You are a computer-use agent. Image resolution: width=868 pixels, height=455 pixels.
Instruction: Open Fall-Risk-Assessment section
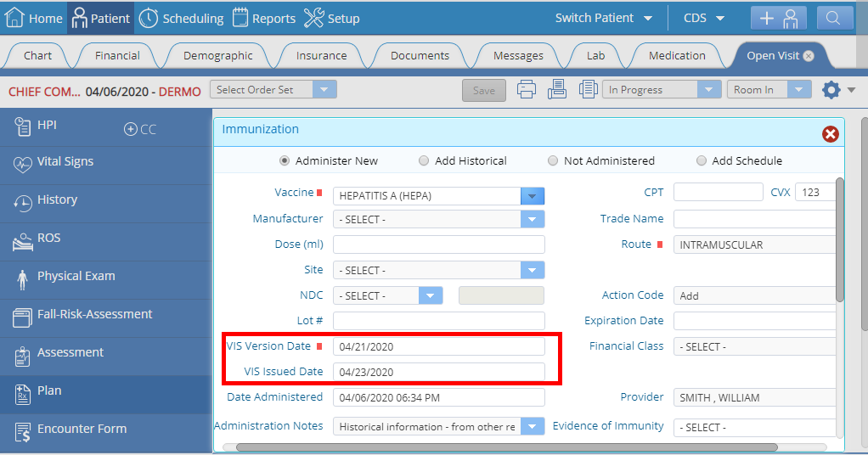tap(105, 318)
